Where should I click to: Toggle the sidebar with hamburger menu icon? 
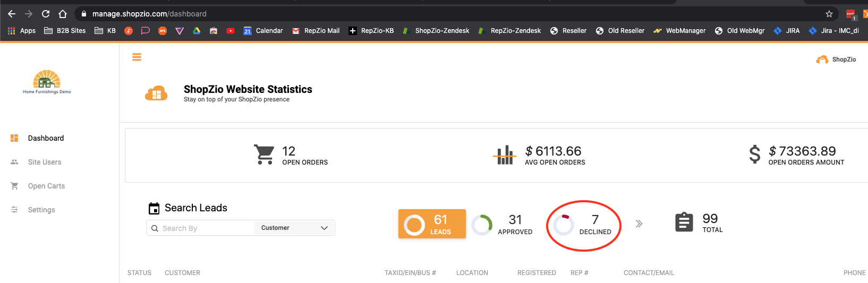(137, 57)
